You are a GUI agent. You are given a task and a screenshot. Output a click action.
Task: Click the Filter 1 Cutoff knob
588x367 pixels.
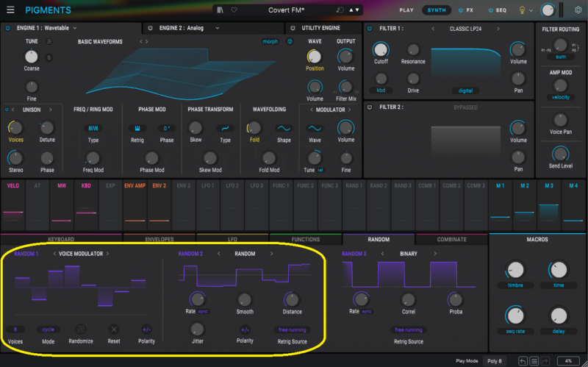coord(381,49)
